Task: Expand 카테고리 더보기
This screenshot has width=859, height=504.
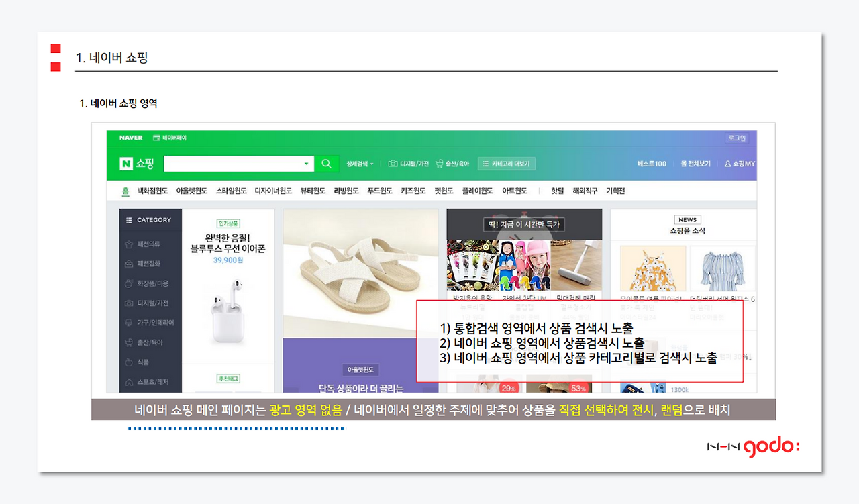Action: (507, 164)
